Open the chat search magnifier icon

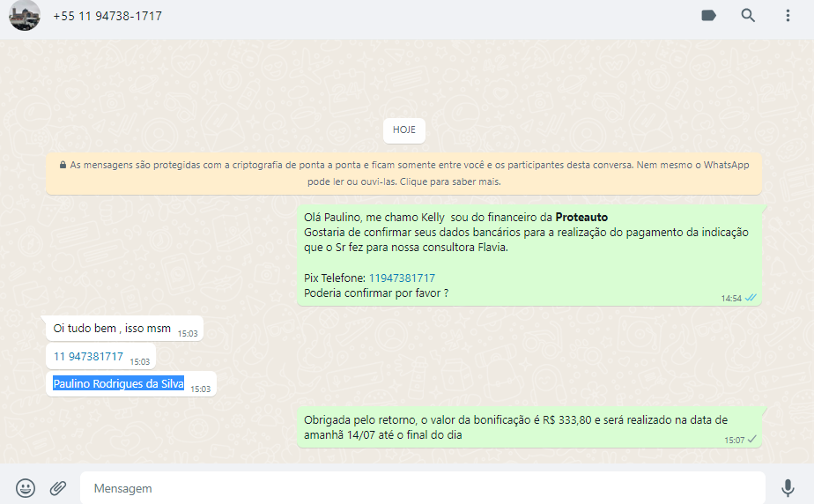[x=748, y=16]
